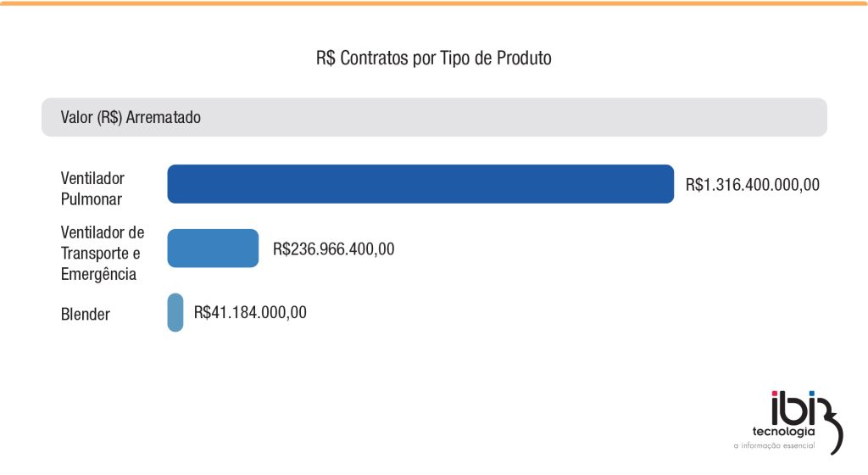Click the a informação essencial tagline
The image size is (868, 475).
pos(775,445)
